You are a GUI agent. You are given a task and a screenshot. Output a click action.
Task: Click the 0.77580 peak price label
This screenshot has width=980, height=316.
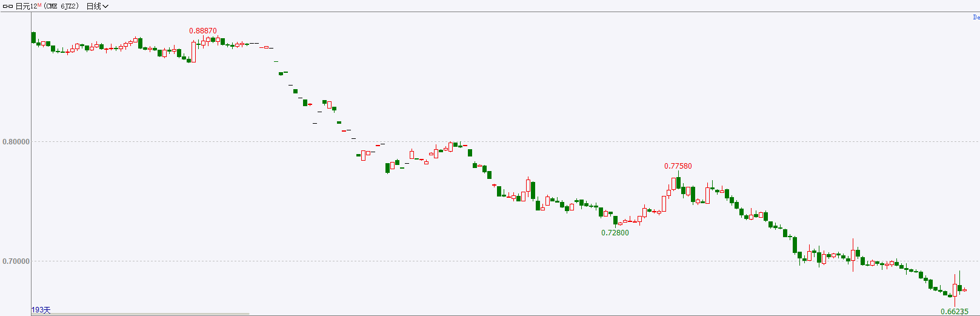678,166
